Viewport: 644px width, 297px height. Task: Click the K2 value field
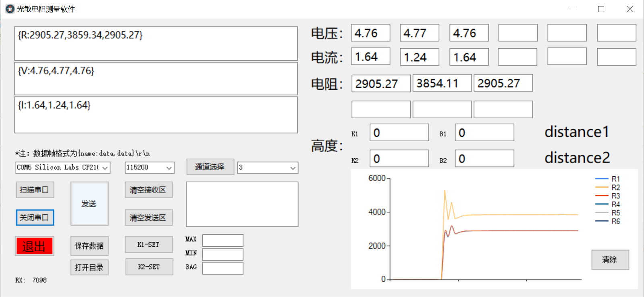pyautogui.click(x=399, y=158)
